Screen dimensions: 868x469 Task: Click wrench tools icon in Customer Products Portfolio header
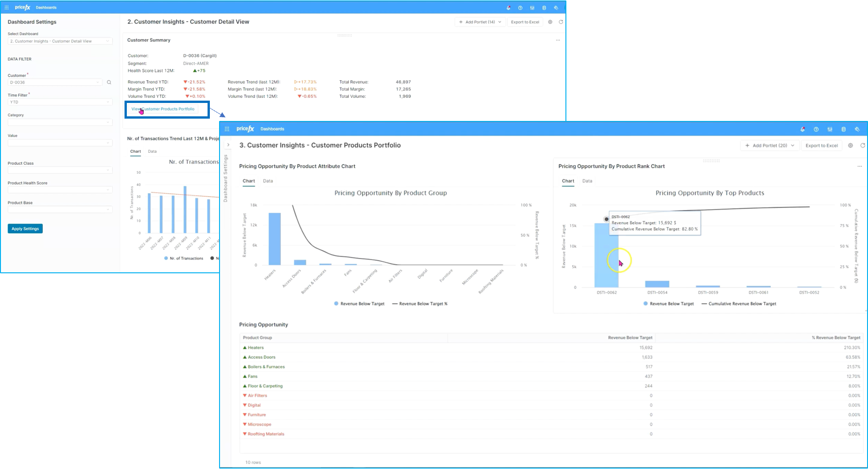click(857, 129)
